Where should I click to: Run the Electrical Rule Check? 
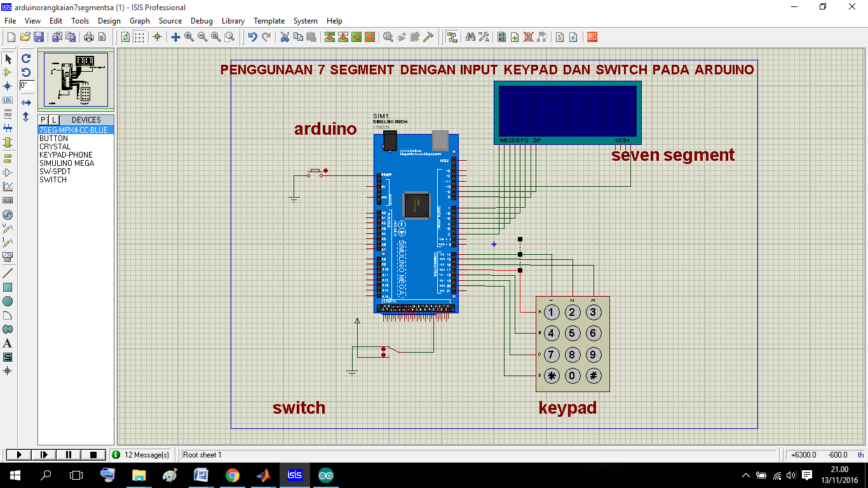click(574, 37)
